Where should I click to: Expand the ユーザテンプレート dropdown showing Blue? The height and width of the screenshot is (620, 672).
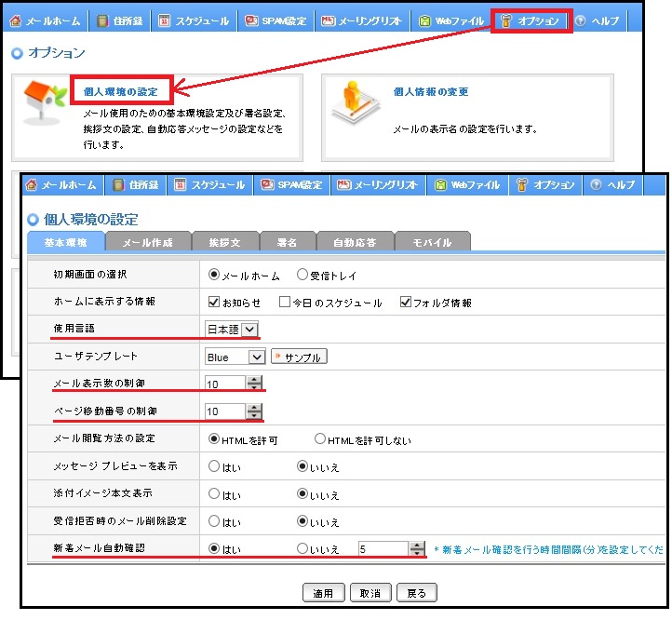tap(257, 357)
